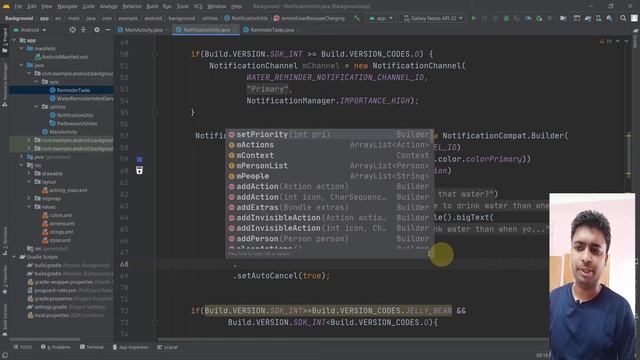This screenshot has width=640, height=360.
Task: Open the Resource Manager side panel
Action: [x=5, y=85]
